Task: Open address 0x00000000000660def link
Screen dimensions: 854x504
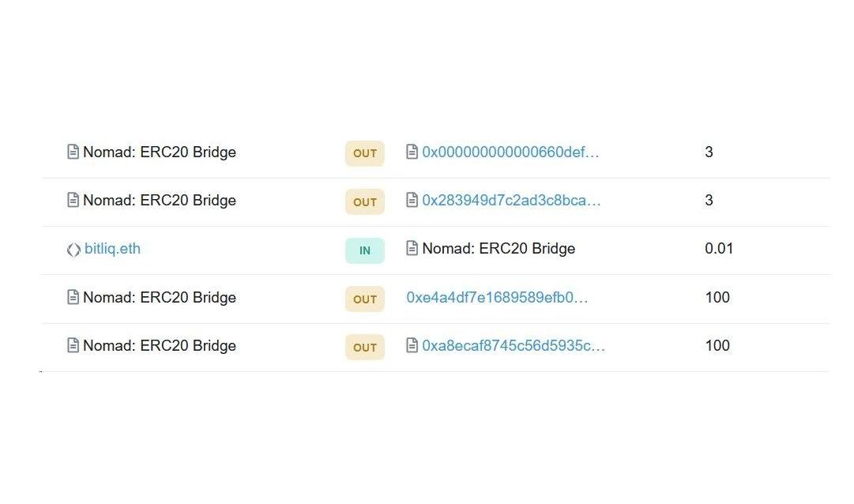Action: (x=510, y=152)
